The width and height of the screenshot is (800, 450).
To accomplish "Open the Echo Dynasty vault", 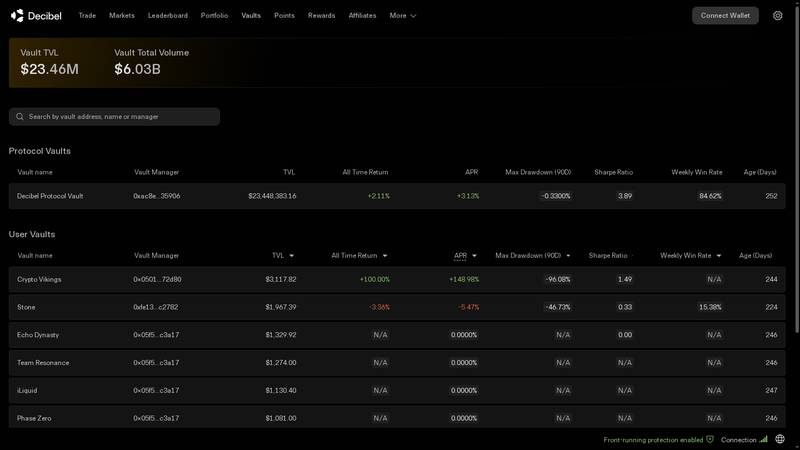I will (397, 335).
